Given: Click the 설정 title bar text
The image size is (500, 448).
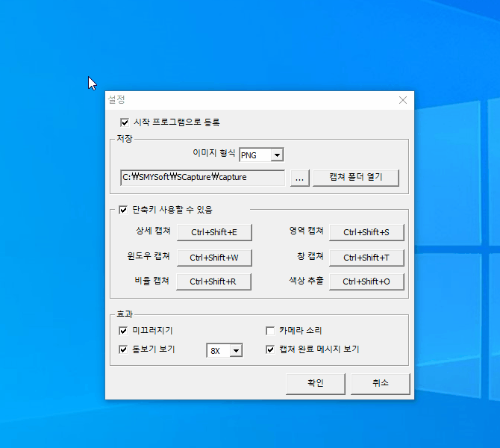Looking at the screenshot, I should (116, 100).
